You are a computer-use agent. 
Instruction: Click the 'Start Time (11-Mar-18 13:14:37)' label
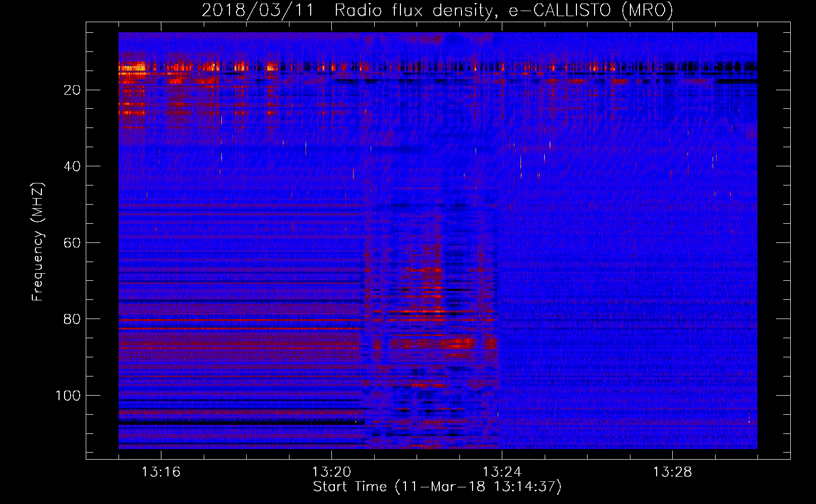pos(437,487)
